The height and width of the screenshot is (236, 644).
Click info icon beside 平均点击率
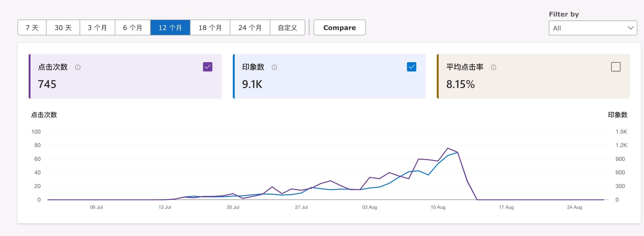[493, 67]
